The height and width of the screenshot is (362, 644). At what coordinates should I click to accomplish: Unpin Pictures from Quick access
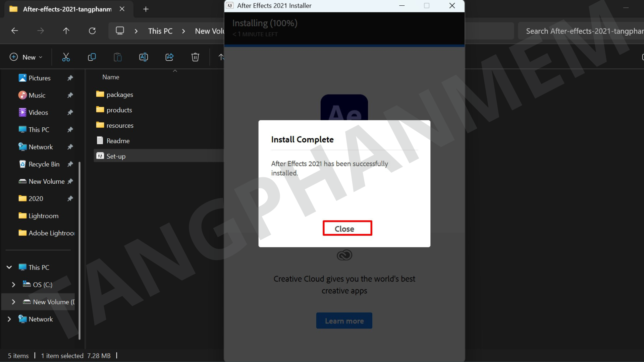[x=70, y=78]
